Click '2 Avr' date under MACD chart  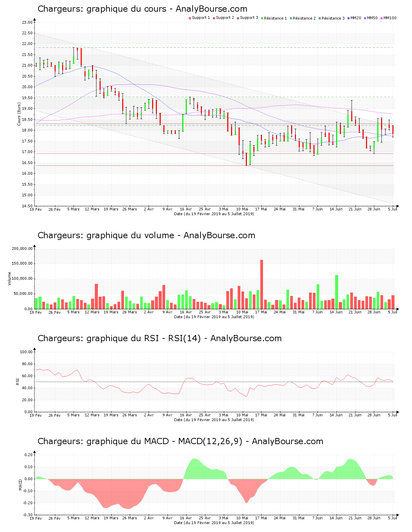click(x=148, y=518)
